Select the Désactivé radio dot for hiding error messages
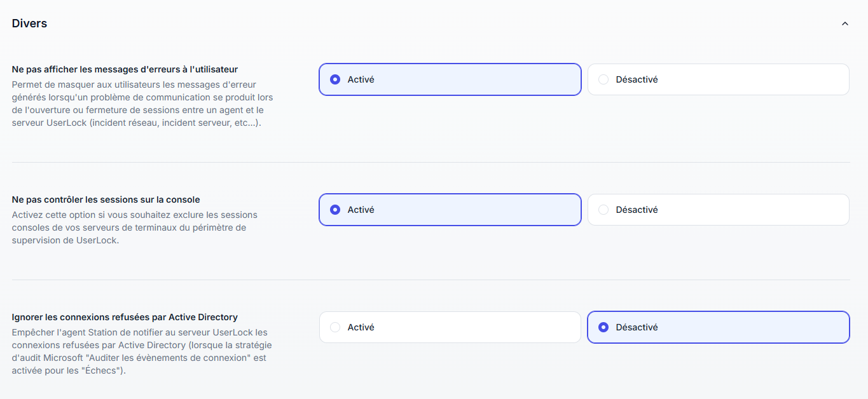 [603, 79]
